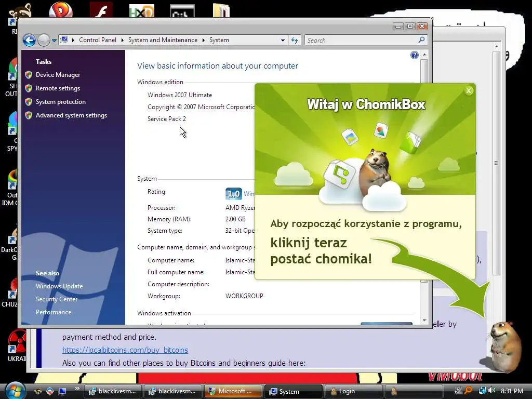Click the WORKGROUP value
The height and width of the screenshot is (399, 532).
(x=244, y=296)
